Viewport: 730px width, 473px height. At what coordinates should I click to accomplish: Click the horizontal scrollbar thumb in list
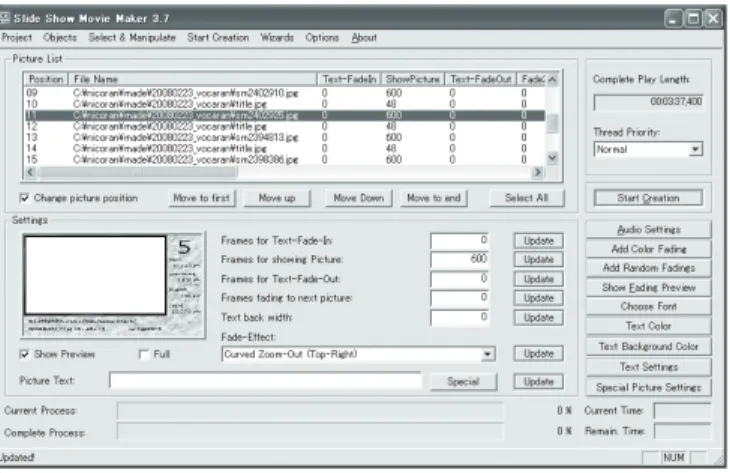(x=138, y=172)
